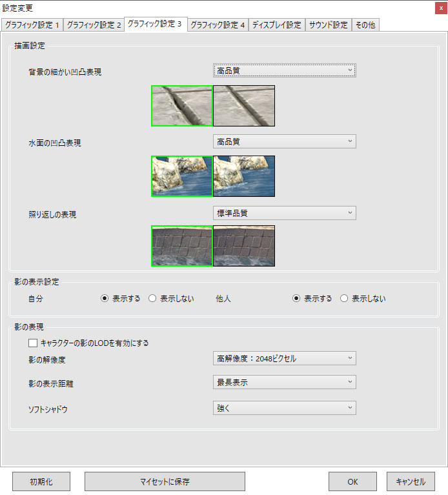Viewport: 448px width, 495px height.
Task: Select green-bordered cracked stone preview thumbnail
Action: (x=182, y=106)
